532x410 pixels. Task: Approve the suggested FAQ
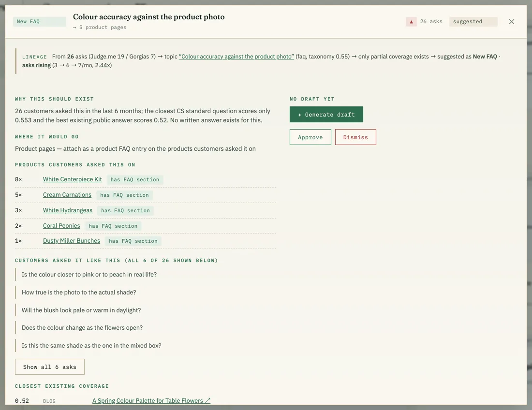click(310, 137)
